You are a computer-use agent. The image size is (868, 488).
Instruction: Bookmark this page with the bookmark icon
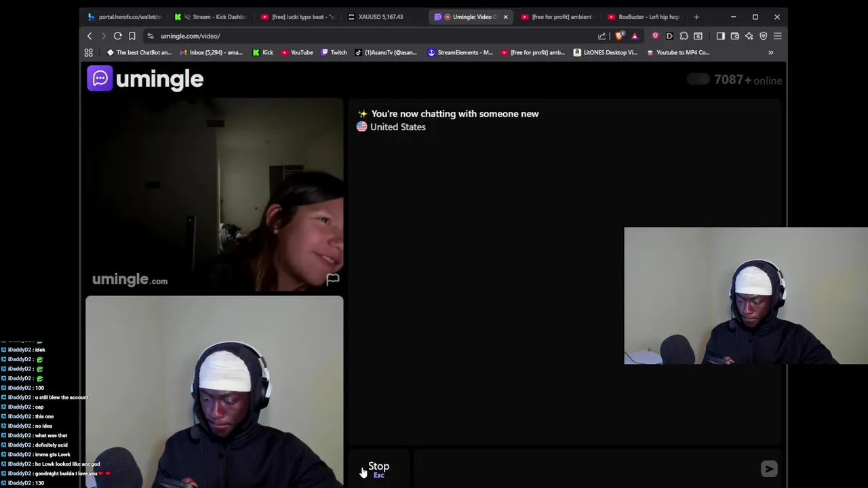point(132,36)
